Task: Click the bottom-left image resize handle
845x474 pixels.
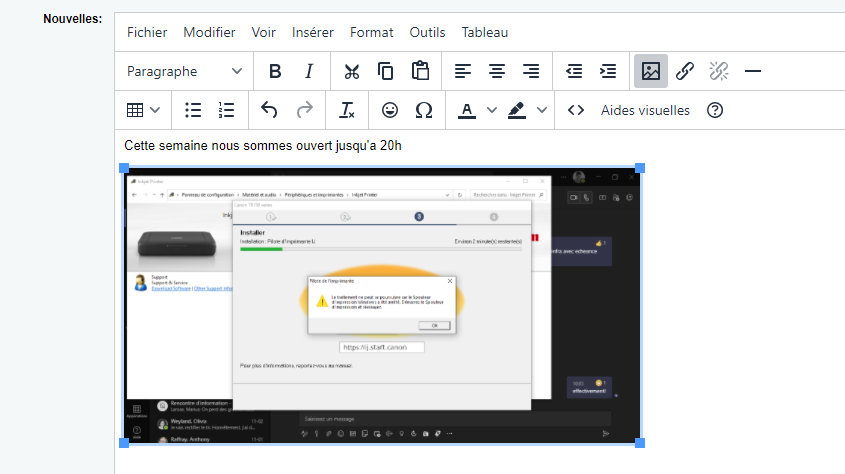Action: pyautogui.click(x=124, y=443)
